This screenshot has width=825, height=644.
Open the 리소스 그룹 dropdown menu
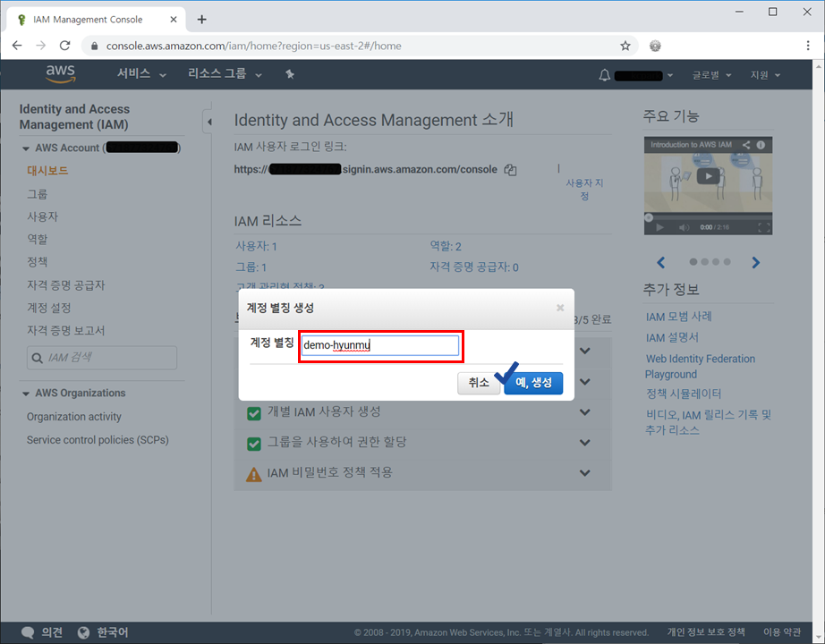click(x=225, y=74)
